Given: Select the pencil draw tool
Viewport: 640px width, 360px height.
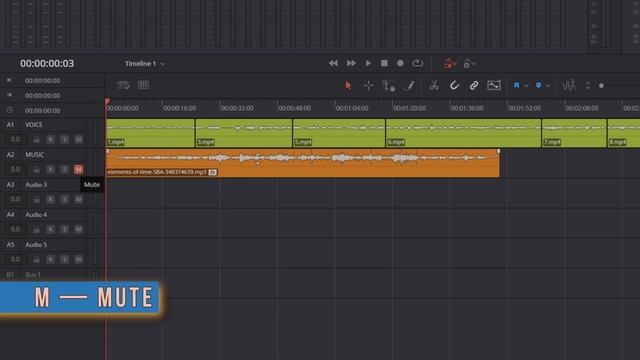Looking at the screenshot, I should click(x=409, y=85).
